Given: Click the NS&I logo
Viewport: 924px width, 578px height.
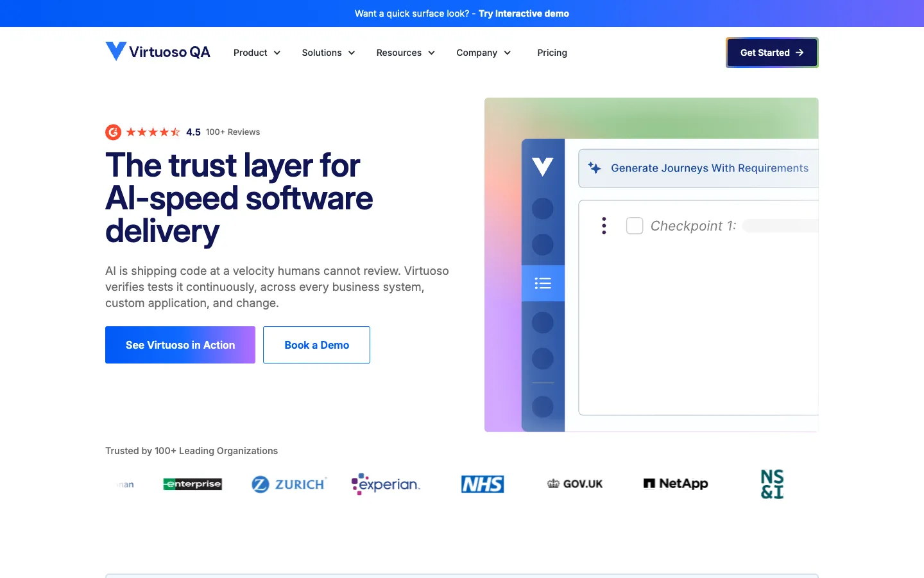Looking at the screenshot, I should (773, 484).
